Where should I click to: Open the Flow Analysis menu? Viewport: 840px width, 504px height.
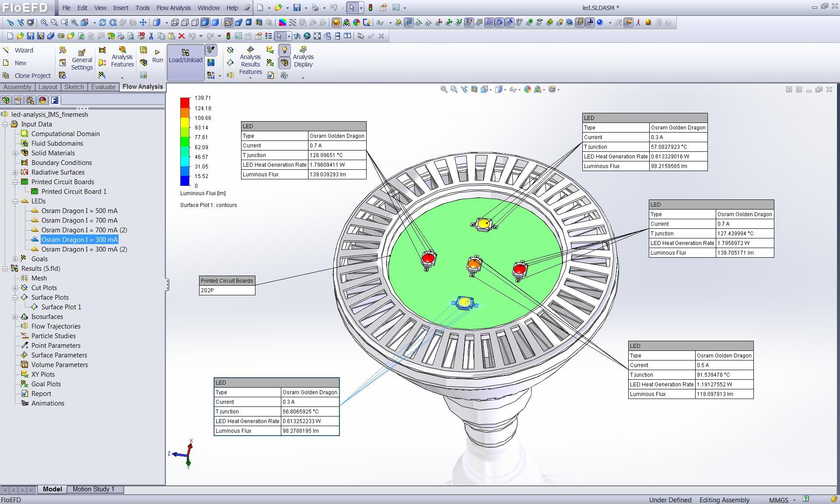click(x=173, y=8)
